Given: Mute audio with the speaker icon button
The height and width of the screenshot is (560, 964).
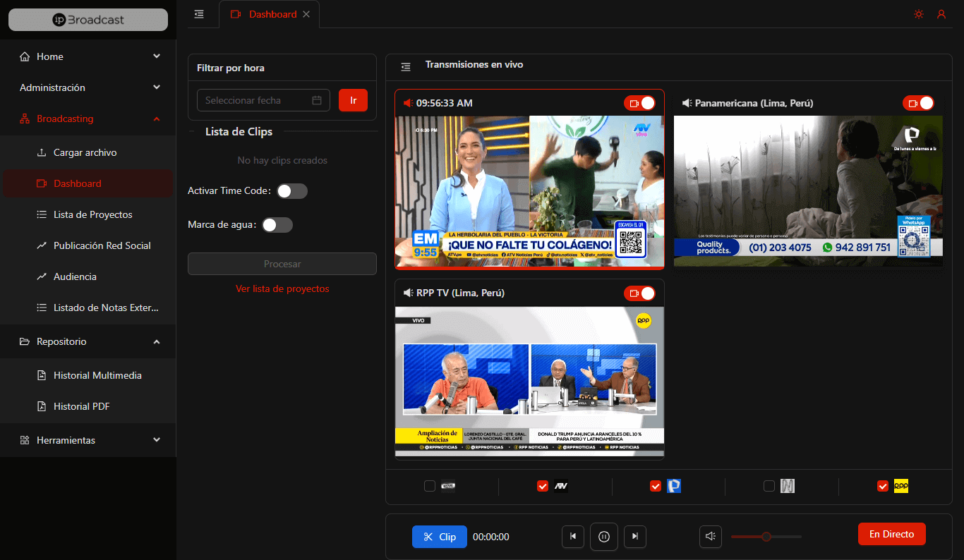Looking at the screenshot, I should pyautogui.click(x=711, y=537).
